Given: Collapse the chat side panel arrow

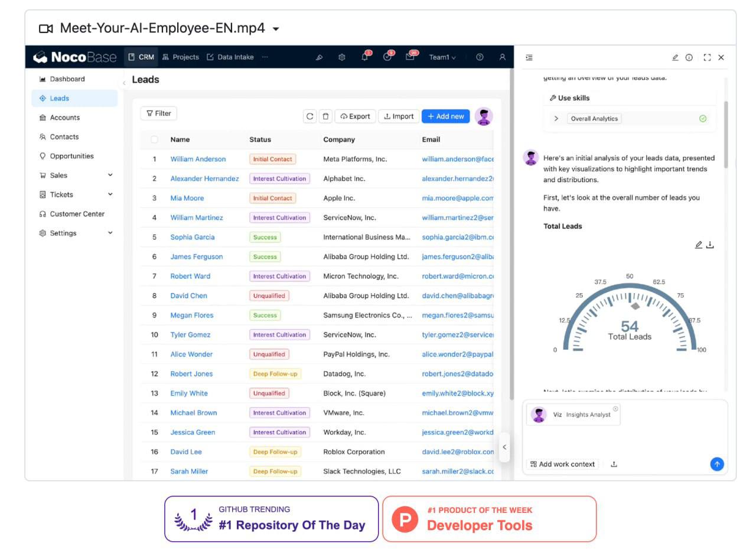Looking at the screenshot, I should [504, 447].
